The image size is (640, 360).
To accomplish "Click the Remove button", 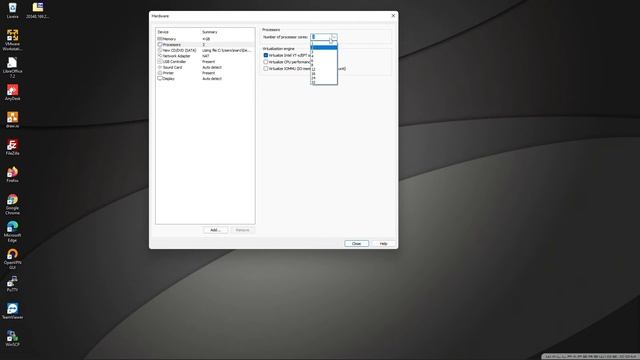I will (242, 230).
